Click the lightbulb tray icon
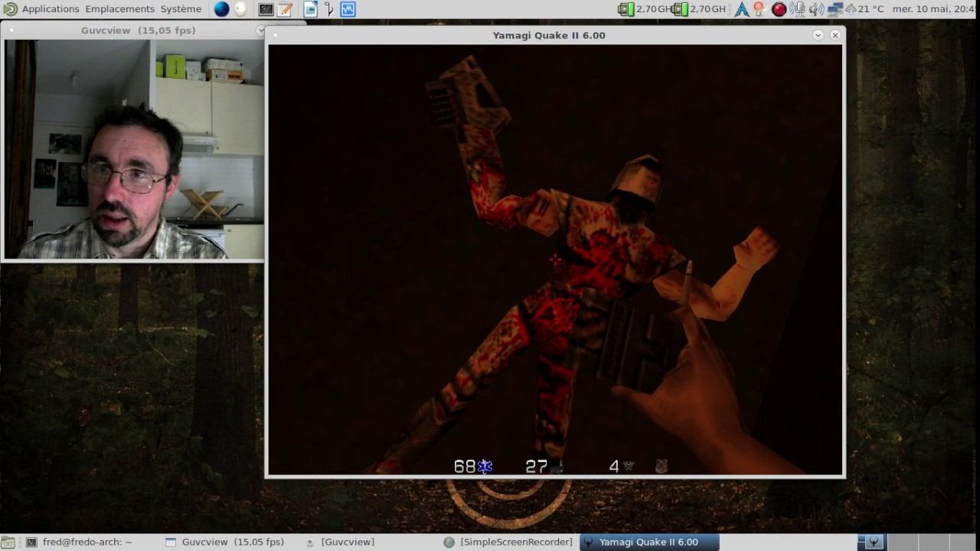980x551 pixels. point(759,9)
